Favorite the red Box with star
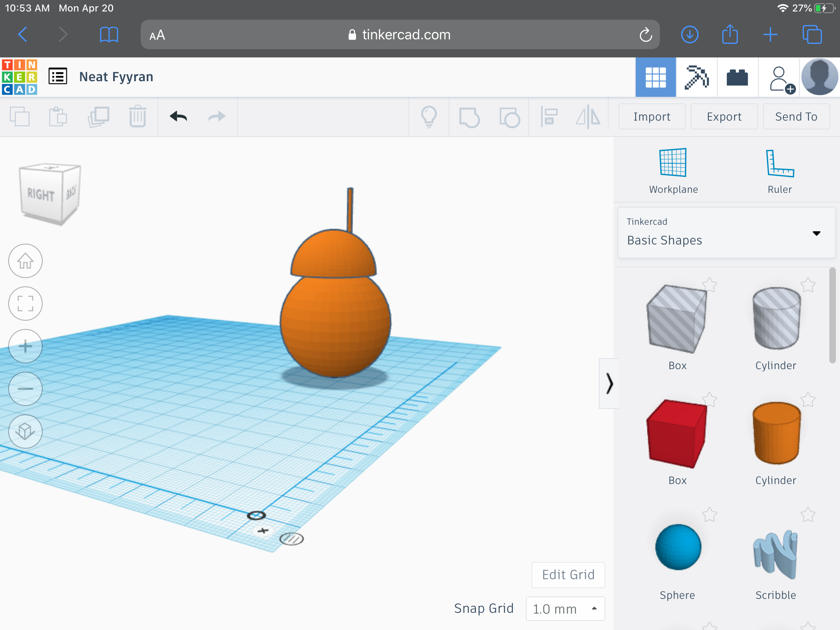840x630 pixels. (710, 399)
